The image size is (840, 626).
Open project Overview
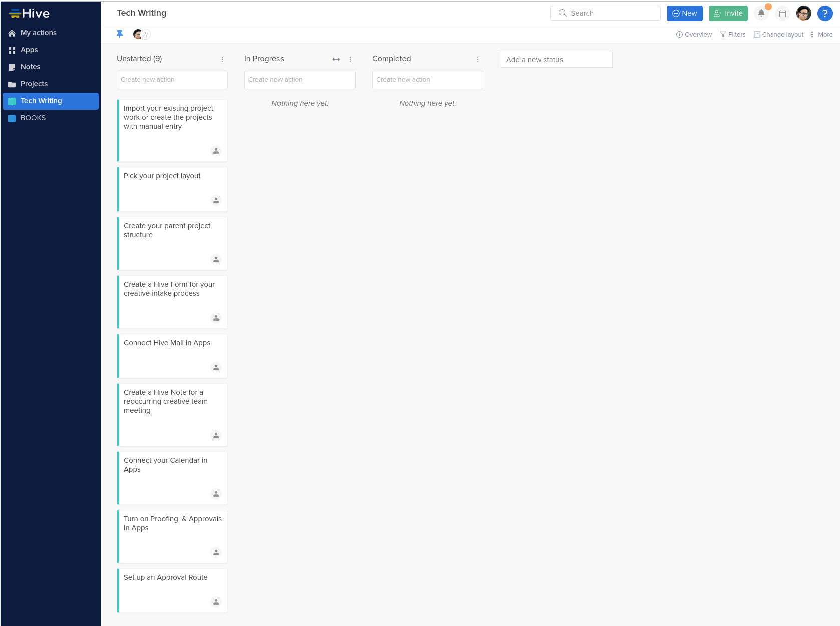pos(693,34)
